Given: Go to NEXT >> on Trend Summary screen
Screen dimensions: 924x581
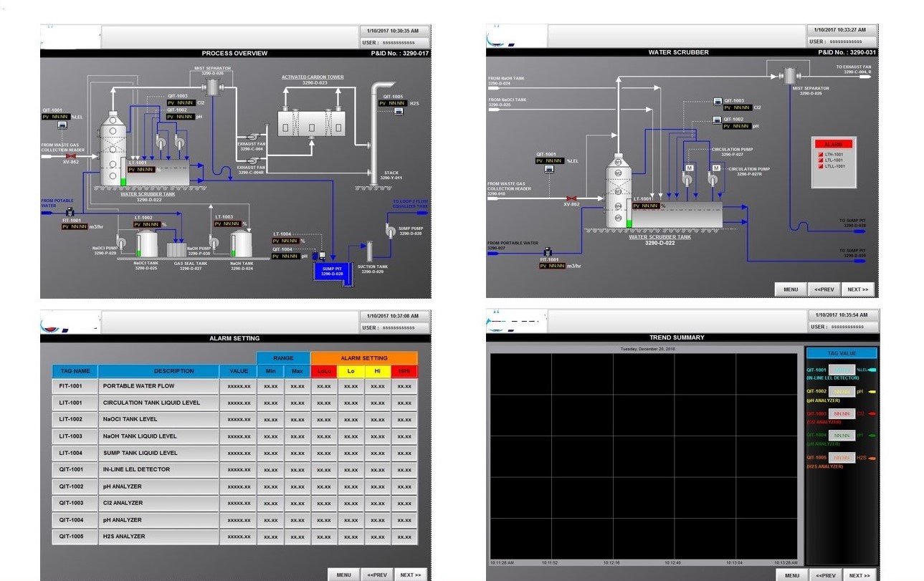Looking at the screenshot, I should click(x=858, y=575).
